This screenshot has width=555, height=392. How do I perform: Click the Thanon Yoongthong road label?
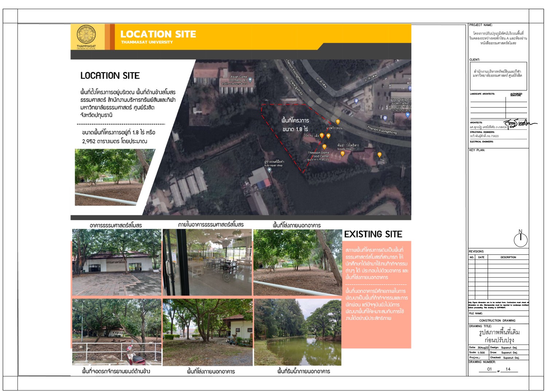382,130
